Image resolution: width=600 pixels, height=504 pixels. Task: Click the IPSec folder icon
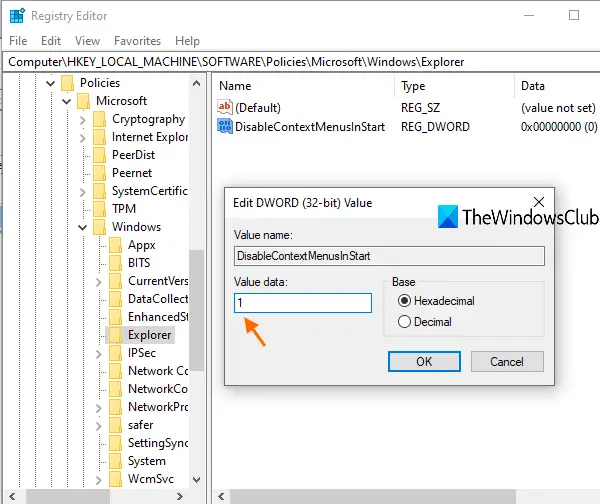(x=116, y=353)
